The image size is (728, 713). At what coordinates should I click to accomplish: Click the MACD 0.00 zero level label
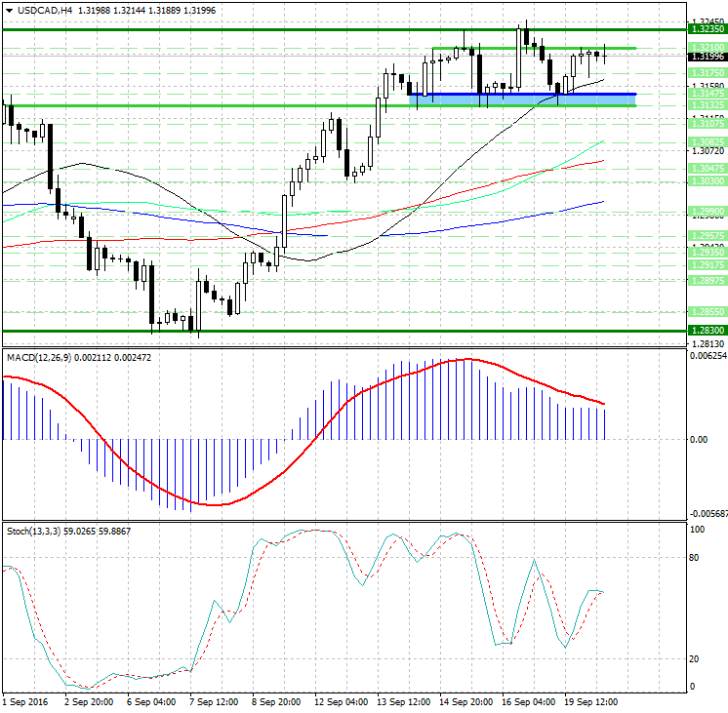[697, 440]
